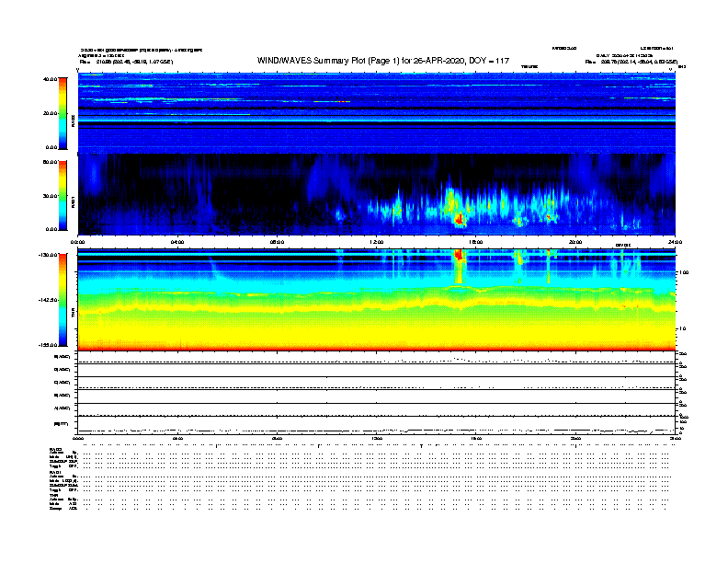Click the -155.00 label on TNR color scale
This screenshot has height=563, width=728.
tap(48, 345)
